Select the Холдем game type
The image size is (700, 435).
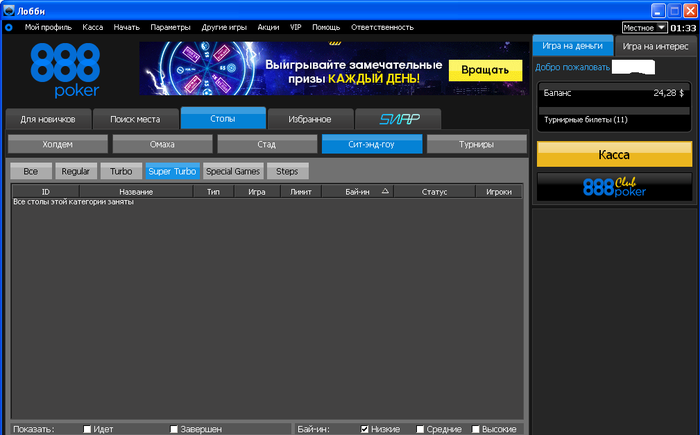click(x=58, y=144)
